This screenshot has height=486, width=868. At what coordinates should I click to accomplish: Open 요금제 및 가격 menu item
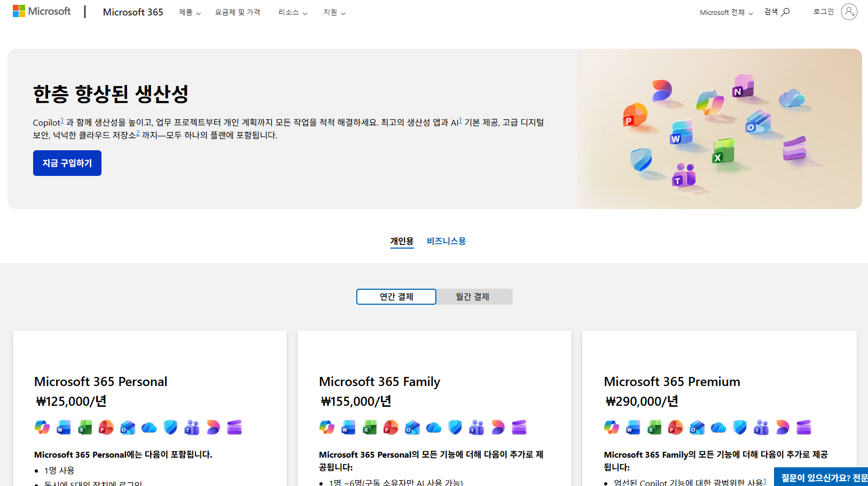point(238,12)
